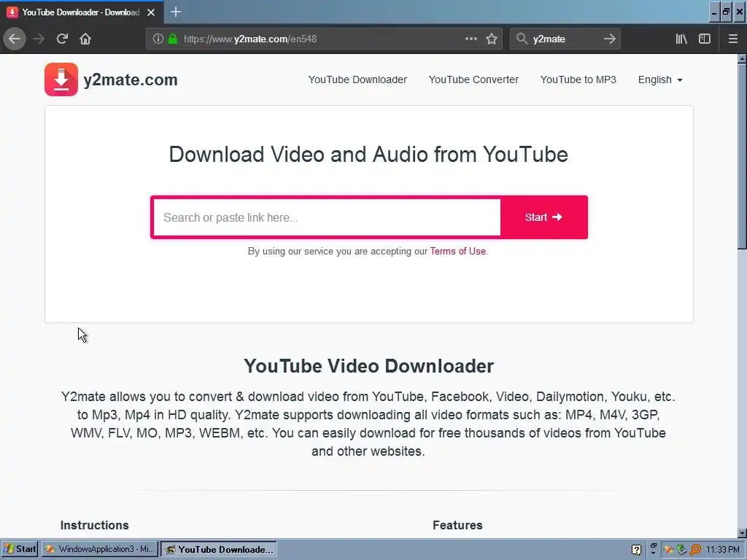Click the Instructions heading
747x560 pixels.
point(94,525)
